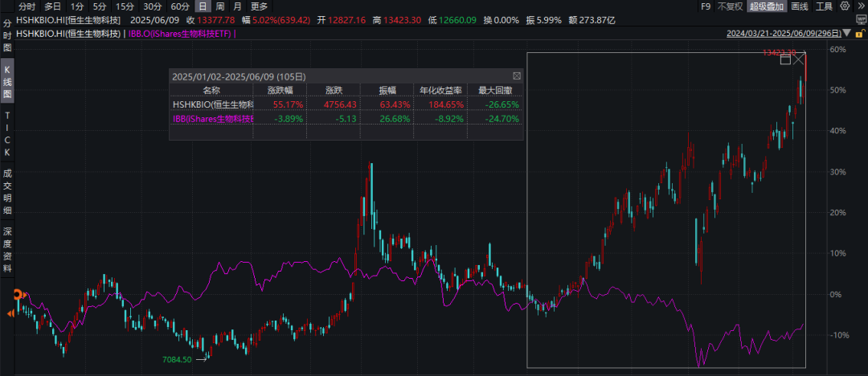Click the F9 button
Image resolution: width=868 pixels, height=376 pixels.
point(705,6)
